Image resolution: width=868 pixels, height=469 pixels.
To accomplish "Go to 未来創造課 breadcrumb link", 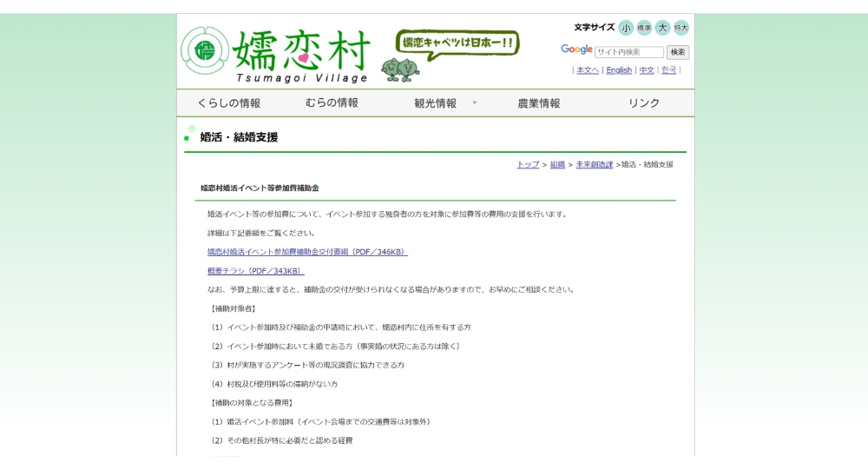I will click(x=594, y=164).
